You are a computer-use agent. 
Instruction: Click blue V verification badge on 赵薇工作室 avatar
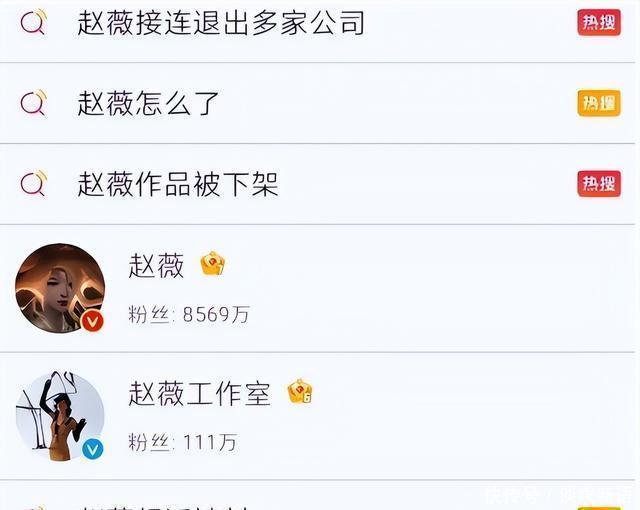(x=93, y=449)
